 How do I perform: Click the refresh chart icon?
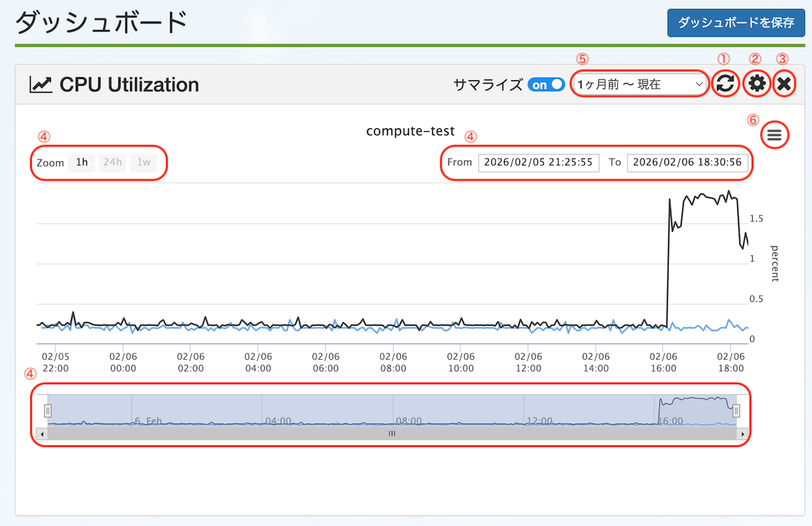726,84
